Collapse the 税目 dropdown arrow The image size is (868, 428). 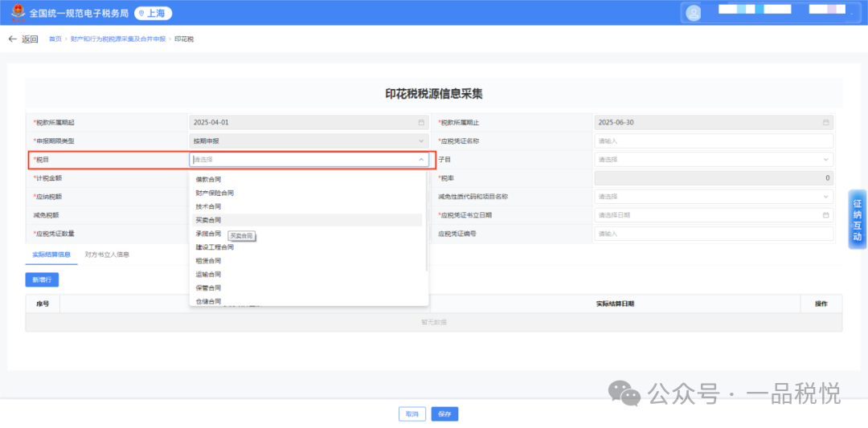pos(421,160)
